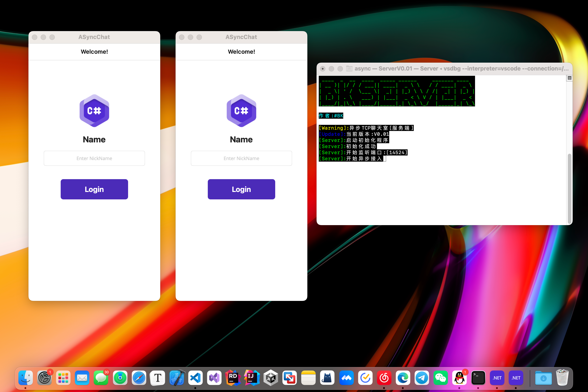Launch the Mail app in the dock
This screenshot has height=392, width=588.
pos(82,378)
